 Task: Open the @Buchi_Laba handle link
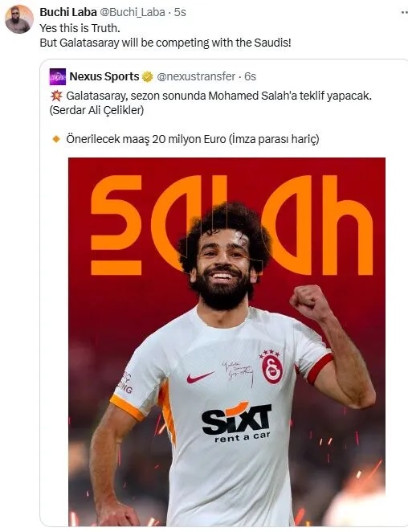point(133,12)
